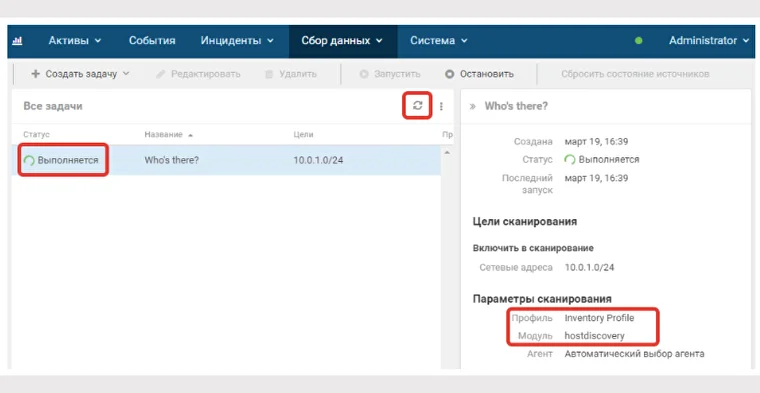
Task: Sort tasks by Цели column header
Action: click(x=303, y=135)
